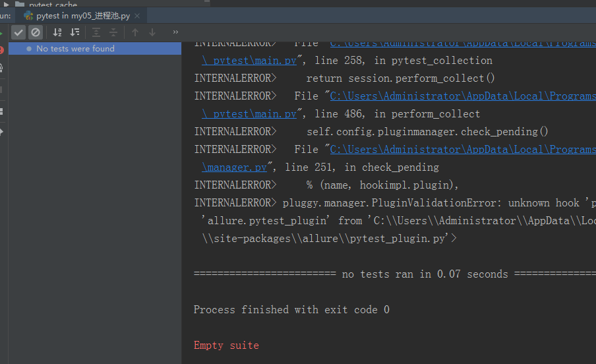
Task: Open _pytest\main.py link at line 486
Action: pos(249,113)
